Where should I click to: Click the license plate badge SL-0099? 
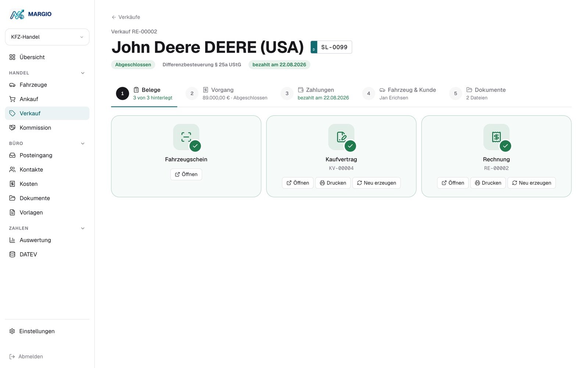click(331, 47)
